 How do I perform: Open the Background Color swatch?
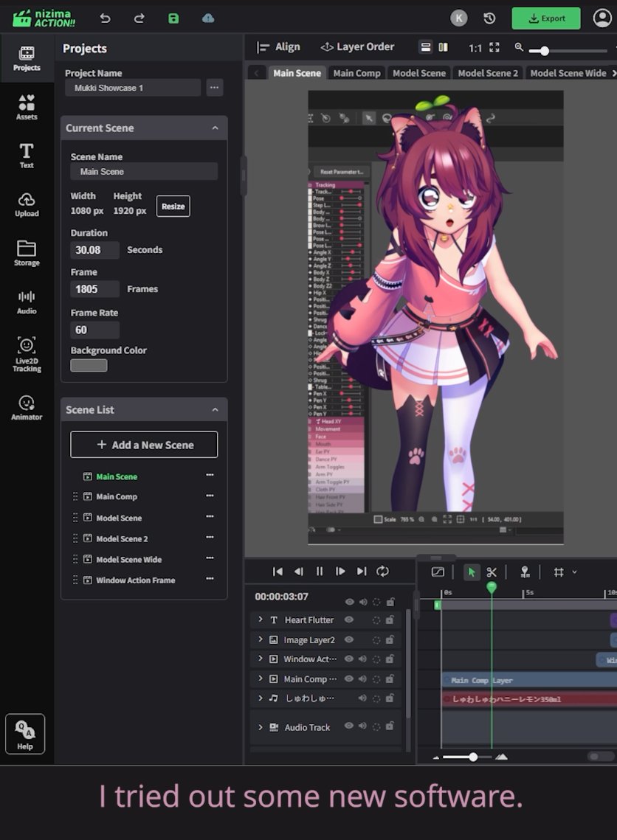[89, 365]
